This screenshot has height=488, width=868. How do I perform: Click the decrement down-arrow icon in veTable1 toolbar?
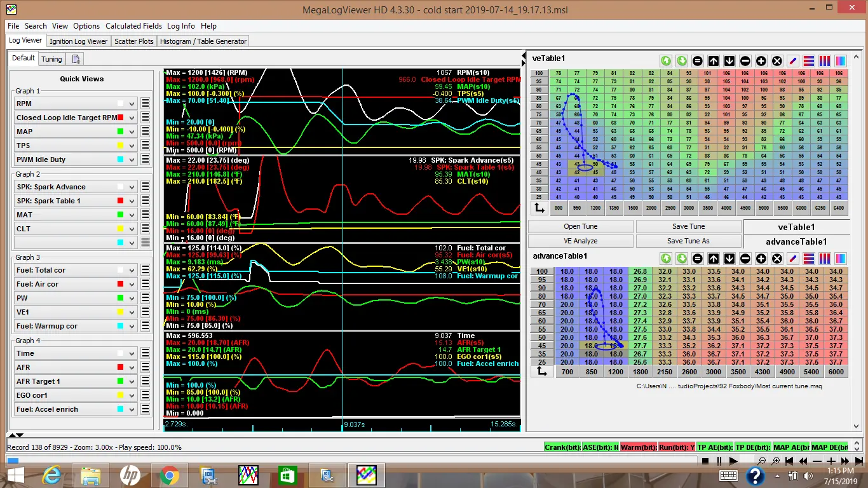(729, 61)
